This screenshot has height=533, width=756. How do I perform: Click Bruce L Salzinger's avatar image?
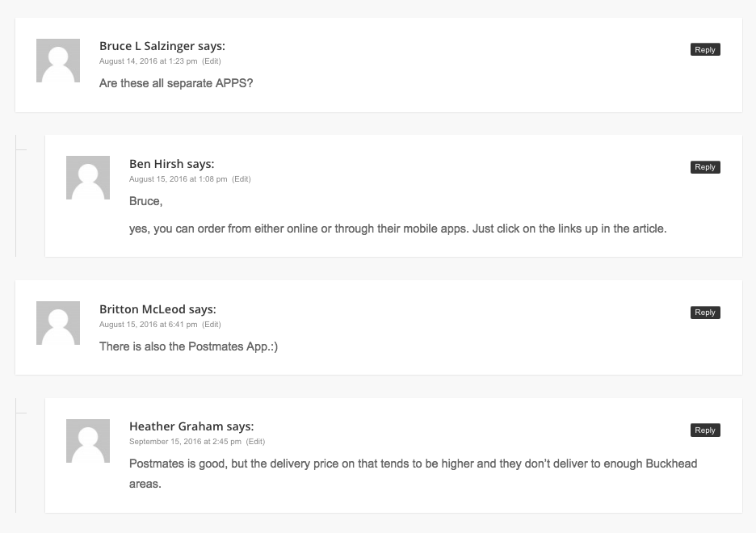(x=58, y=61)
